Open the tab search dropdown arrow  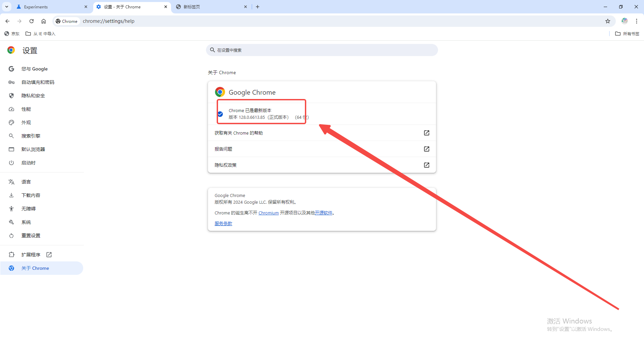(x=7, y=7)
